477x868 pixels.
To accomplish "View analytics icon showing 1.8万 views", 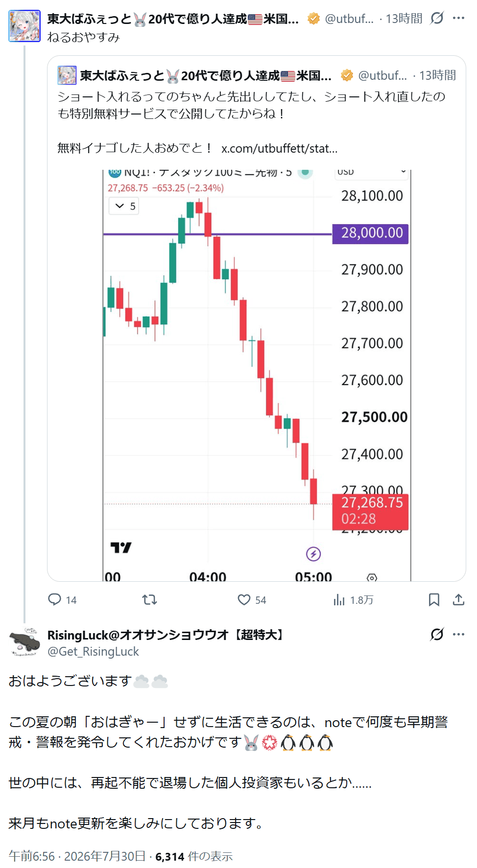I will tap(339, 599).
